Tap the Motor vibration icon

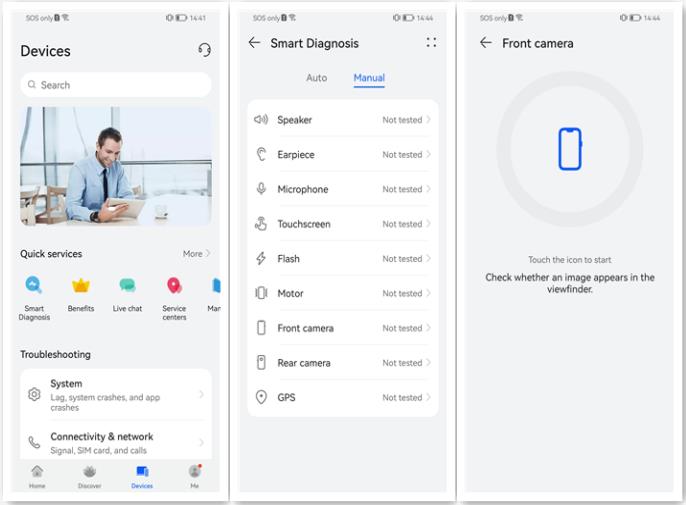[261, 293]
